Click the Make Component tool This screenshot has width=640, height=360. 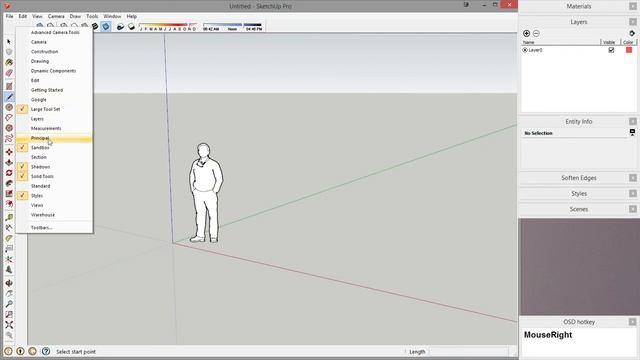tap(9, 52)
